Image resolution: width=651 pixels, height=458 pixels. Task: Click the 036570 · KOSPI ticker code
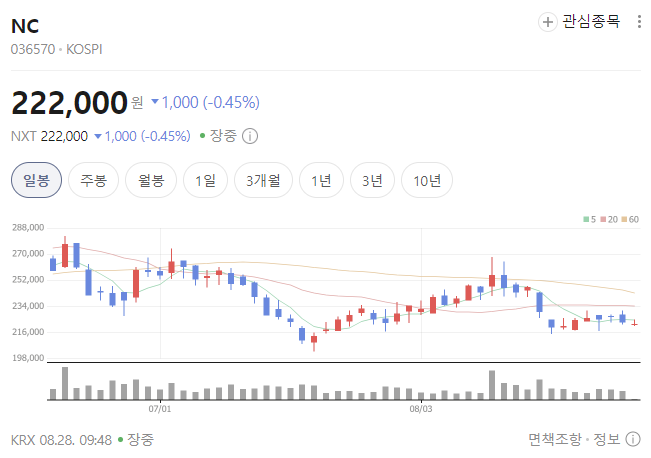pyautogui.click(x=56, y=49)
